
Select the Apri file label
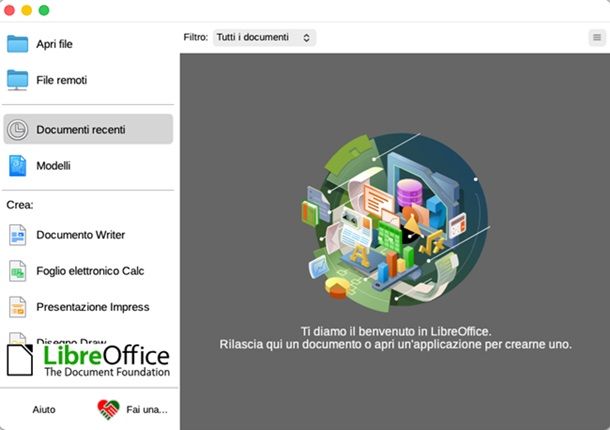(54, 44)
